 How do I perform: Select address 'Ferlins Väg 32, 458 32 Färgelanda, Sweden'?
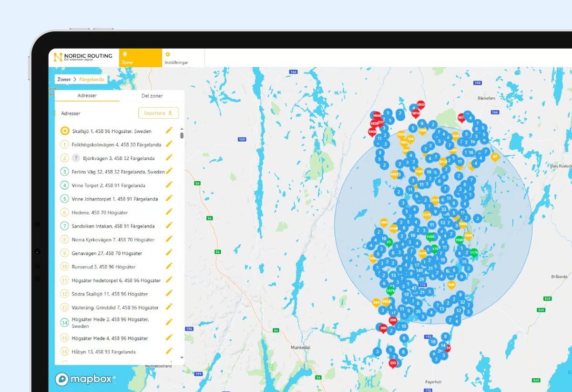pos(118,172)
